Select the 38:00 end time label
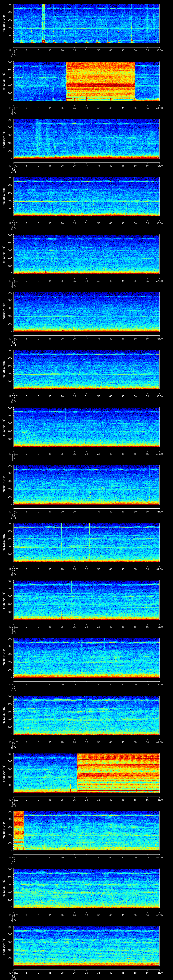Screen dimensions: 173x980 click(x=159, y=511)
